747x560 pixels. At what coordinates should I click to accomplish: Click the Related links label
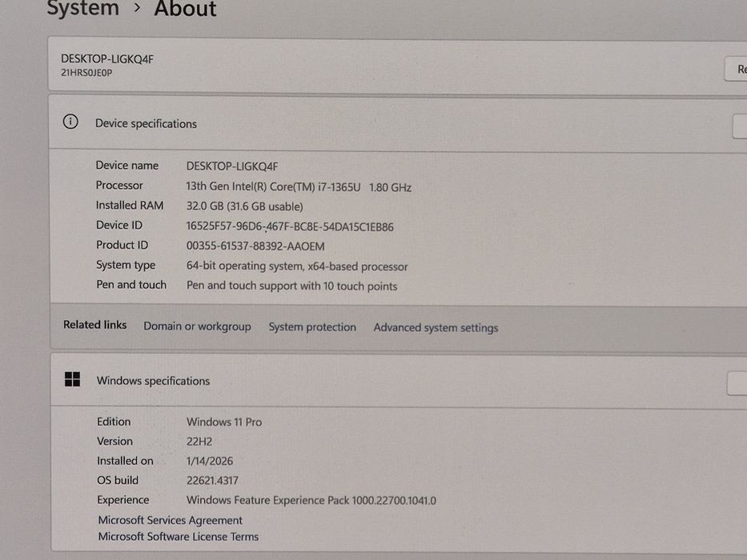pos(94,325)
